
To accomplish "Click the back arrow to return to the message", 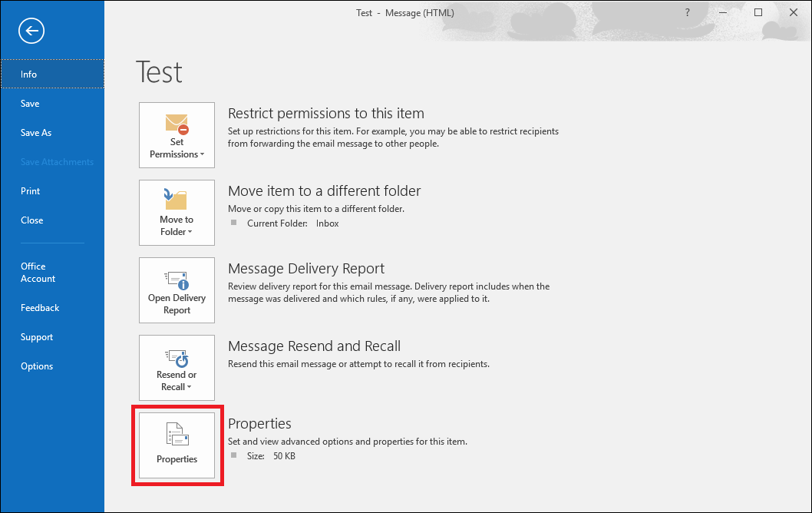I will (x=31, y=31).
